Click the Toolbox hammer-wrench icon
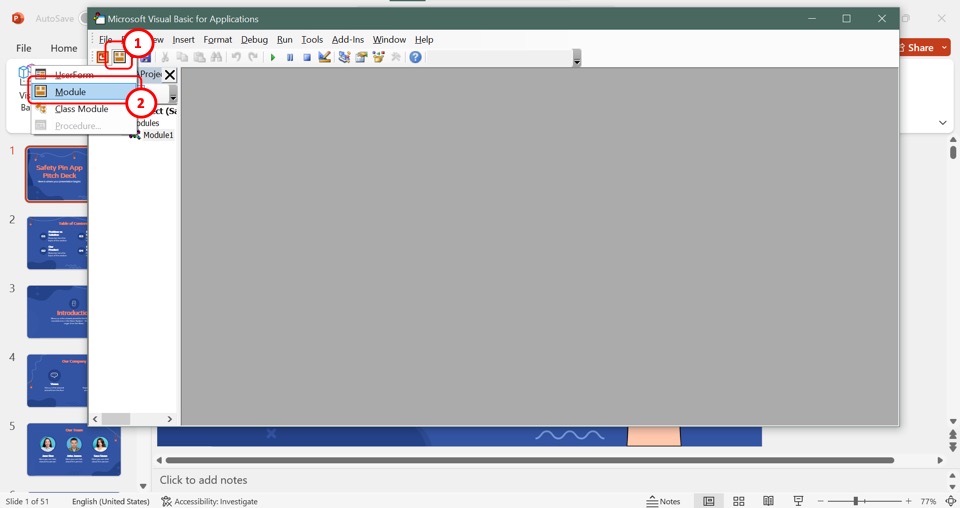This screenshot has height=508, width=960. [396, 58]
